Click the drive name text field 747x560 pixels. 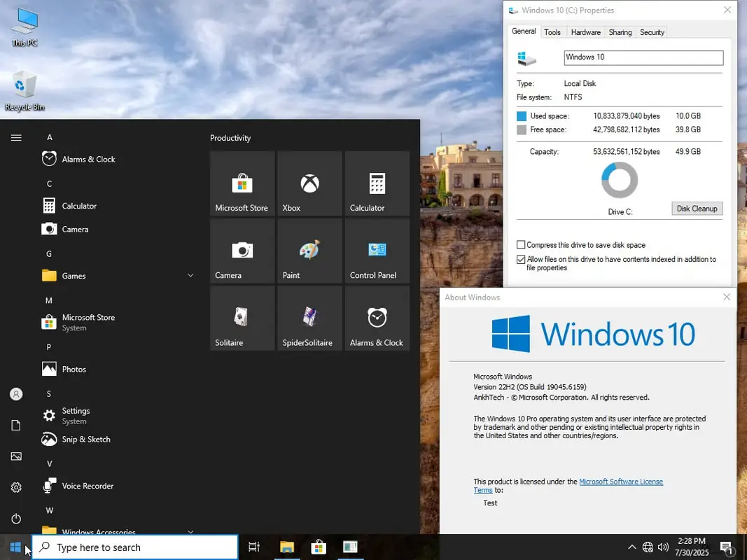[643, 57]
